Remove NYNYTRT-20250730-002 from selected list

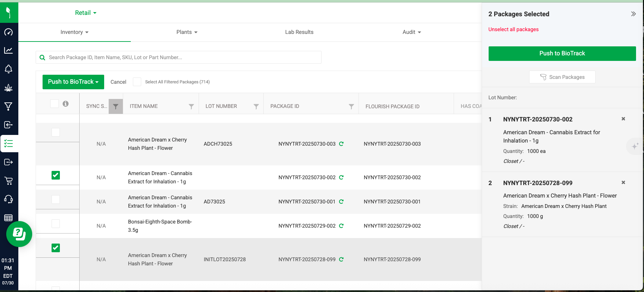pyautogui.click(x=623, y=119)
